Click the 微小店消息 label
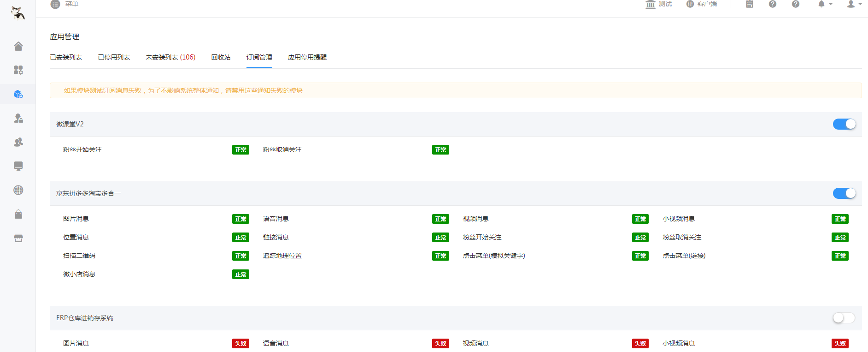868x352 pixels. pos(79,274)
